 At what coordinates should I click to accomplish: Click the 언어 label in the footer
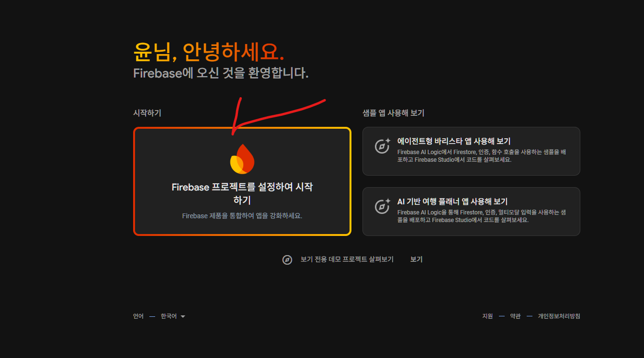click(138, 316)
